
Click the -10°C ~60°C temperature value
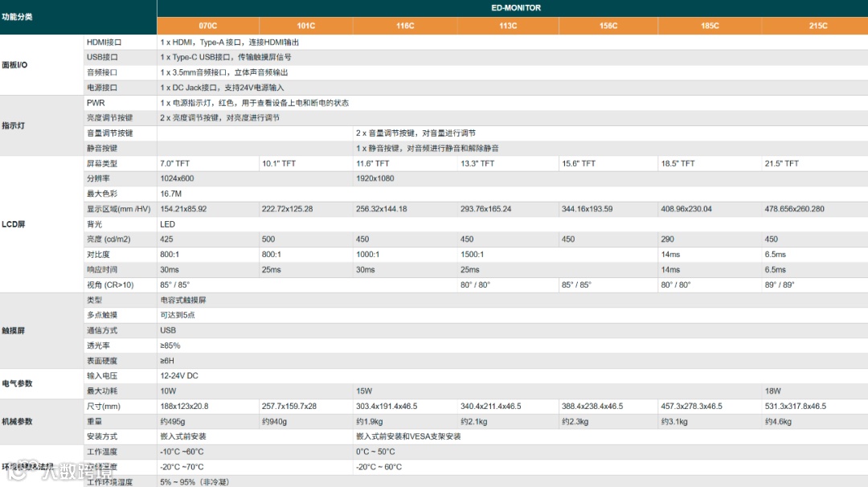tap(182, 452)
